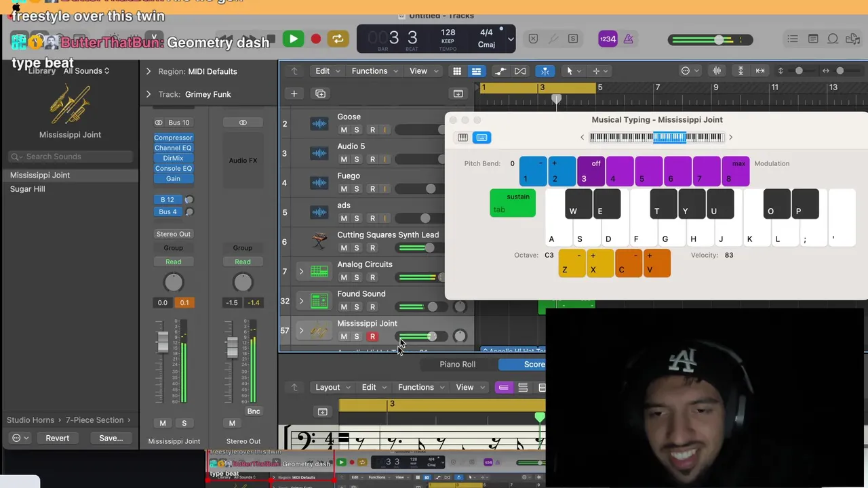Click the Save... button in Library
The image size is (868, 488).
(111, 438)
